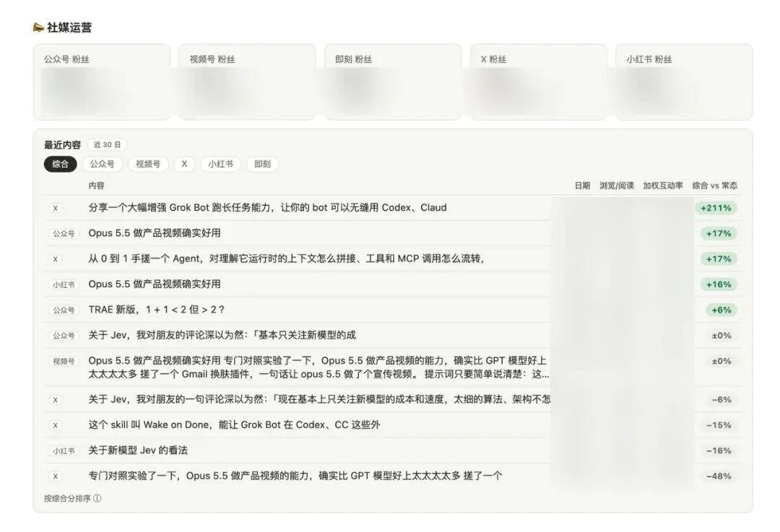Switch to the X filter tab
Image resolution: width=780 pixels, height=532 pixels.
[x=185, y=164]
